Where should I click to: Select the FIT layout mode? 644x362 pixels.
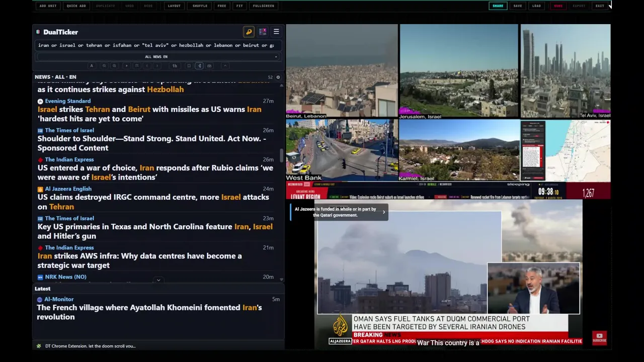pos(239,6)
